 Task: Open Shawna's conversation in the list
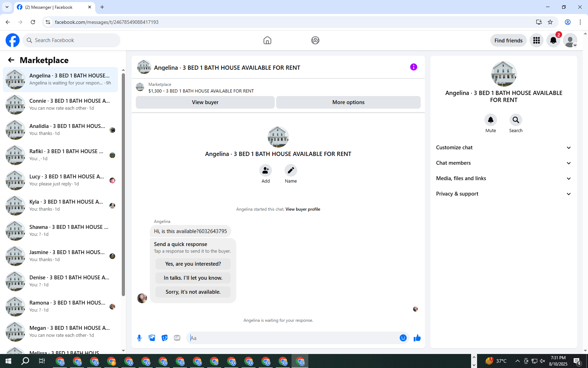click(61, 231)
